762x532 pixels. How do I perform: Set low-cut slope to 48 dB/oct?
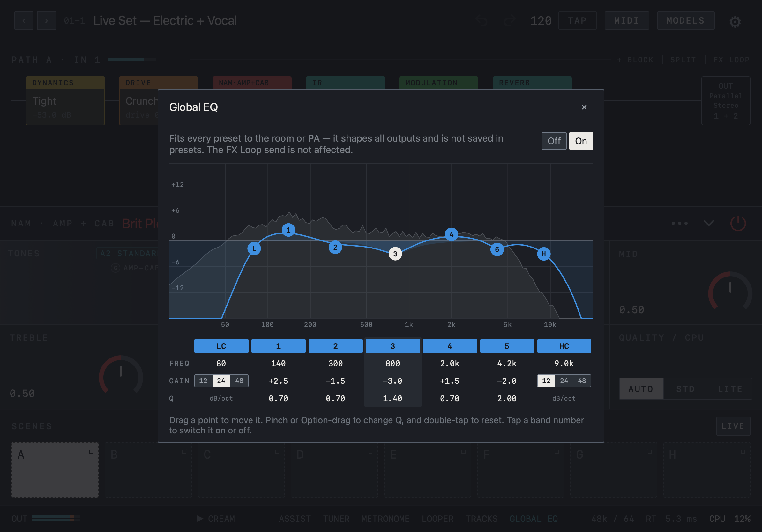(x=239, y=381)
